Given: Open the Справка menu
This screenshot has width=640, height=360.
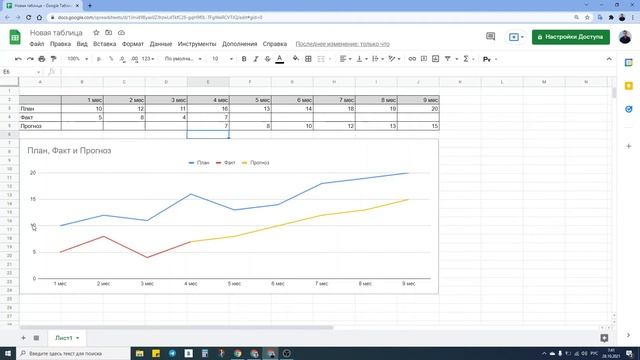Looking at the screenshot, I should click(275, 44).
